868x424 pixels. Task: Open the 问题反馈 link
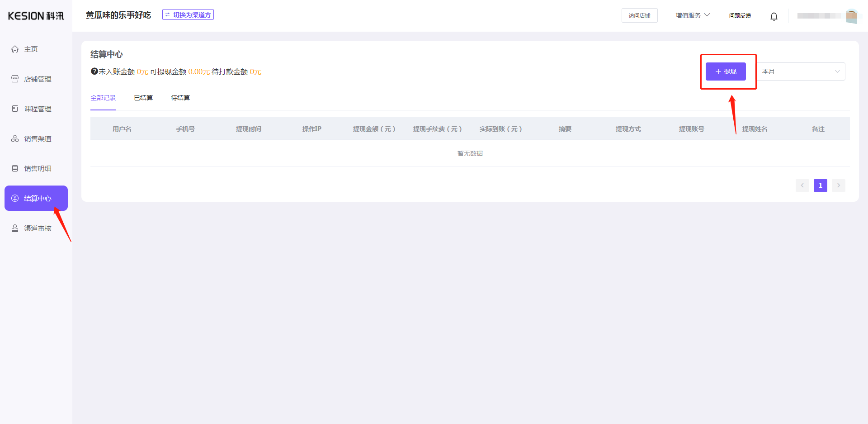coord(740,15)
